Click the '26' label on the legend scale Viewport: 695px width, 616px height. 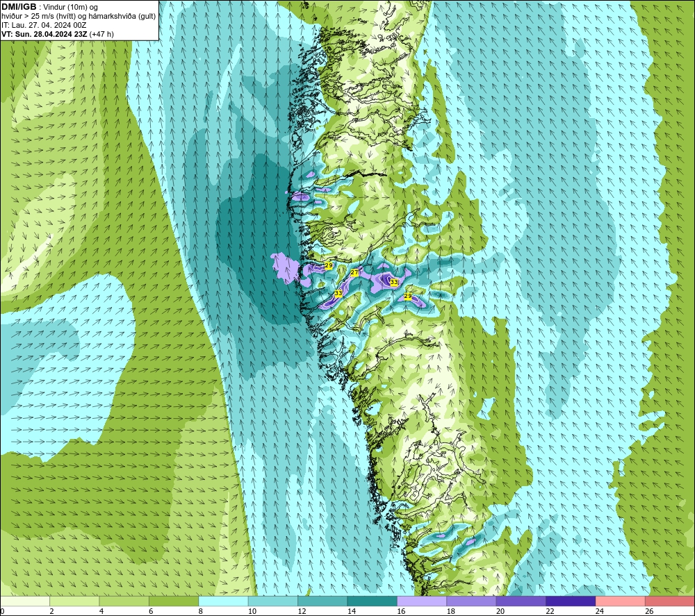(x=649, y=611)
